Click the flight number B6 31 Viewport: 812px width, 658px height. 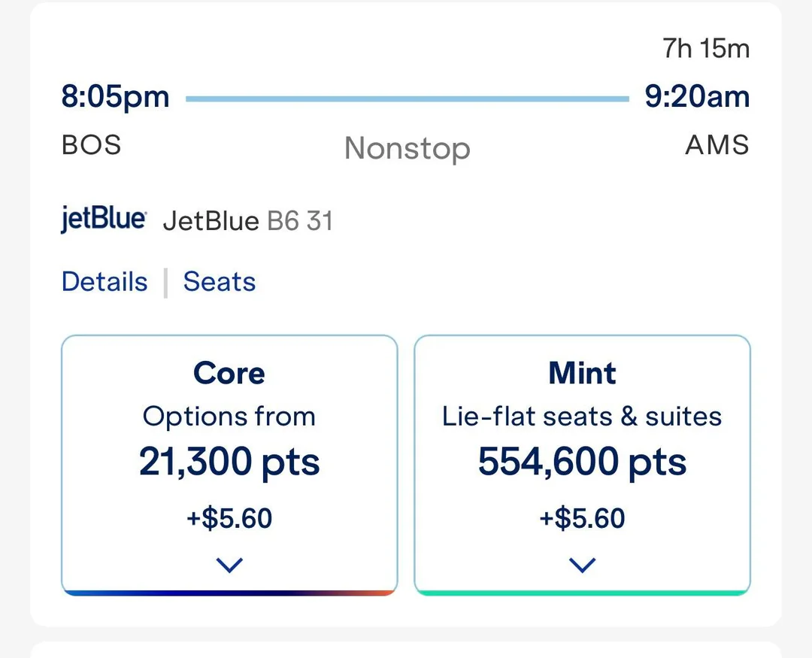[x=300, y=221]
